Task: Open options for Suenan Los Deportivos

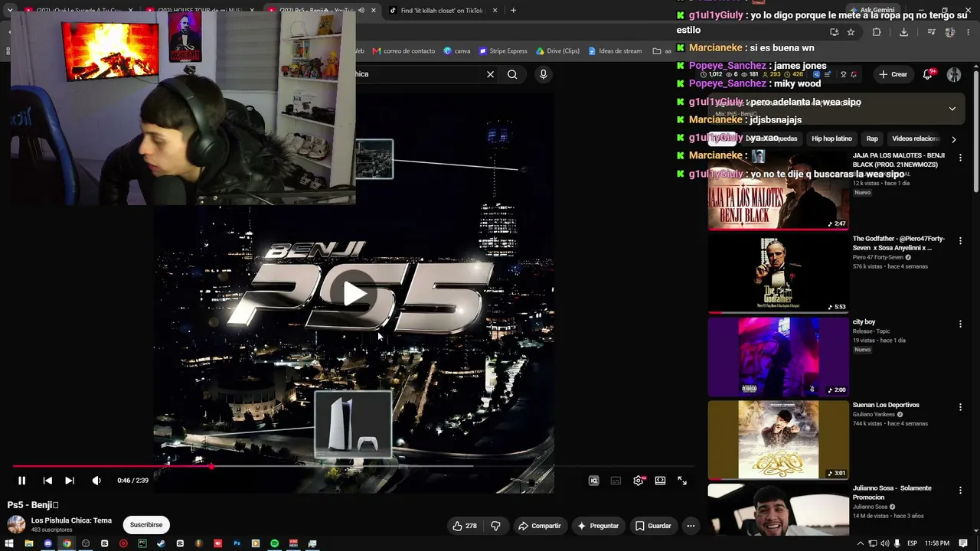Action: [x=960, y=407]
